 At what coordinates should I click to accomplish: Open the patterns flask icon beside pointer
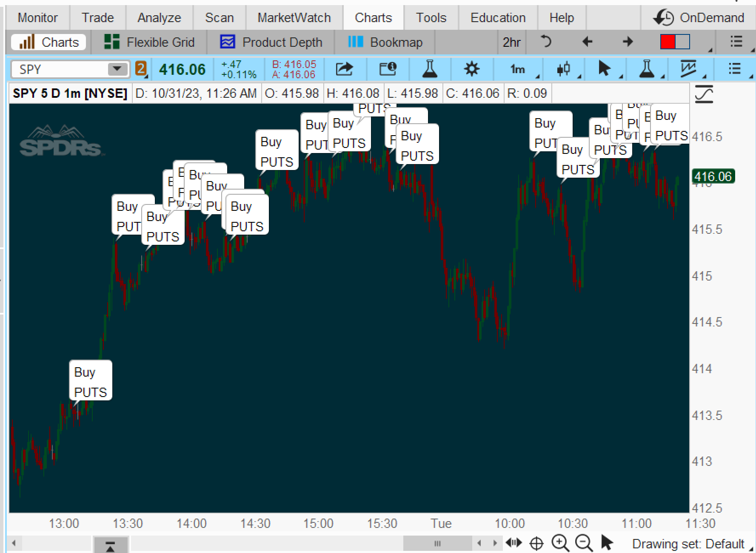point(647,69)
